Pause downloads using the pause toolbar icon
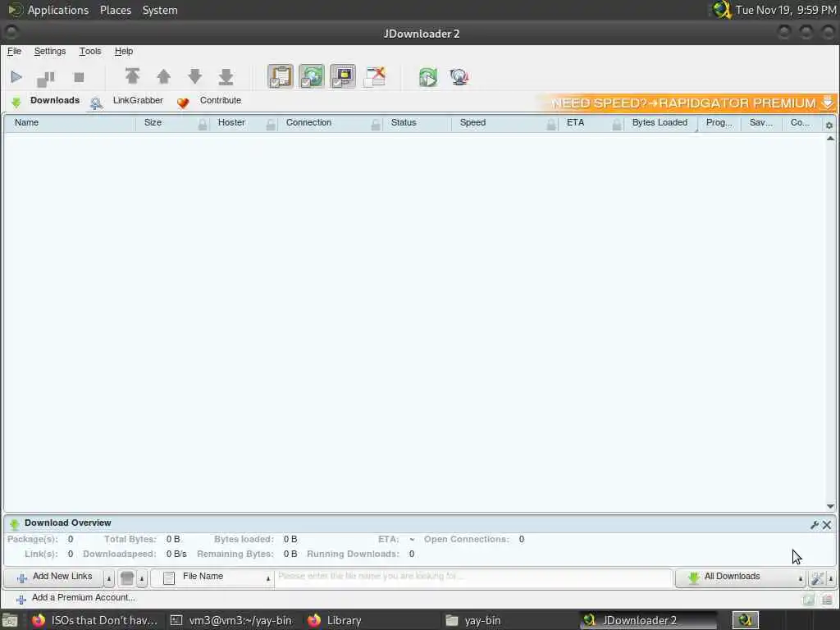This screenshot has width=840, height=630. point(46,78)
